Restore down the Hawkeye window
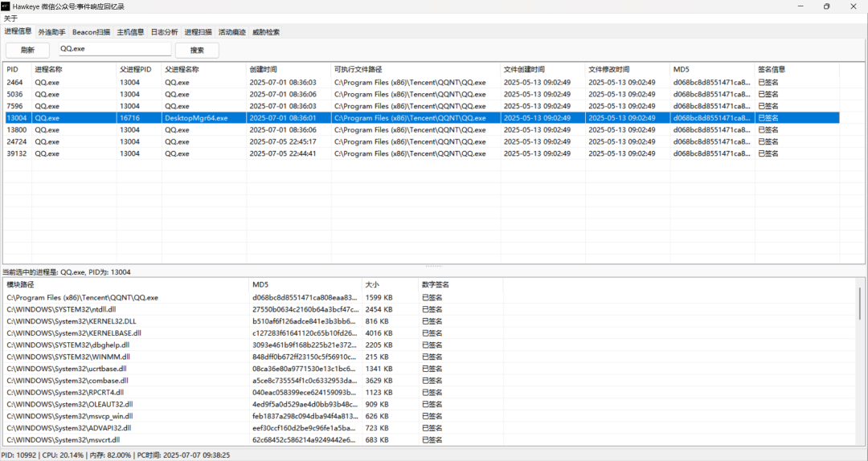Viewport: 868px width, 461px height. (826, 6)
